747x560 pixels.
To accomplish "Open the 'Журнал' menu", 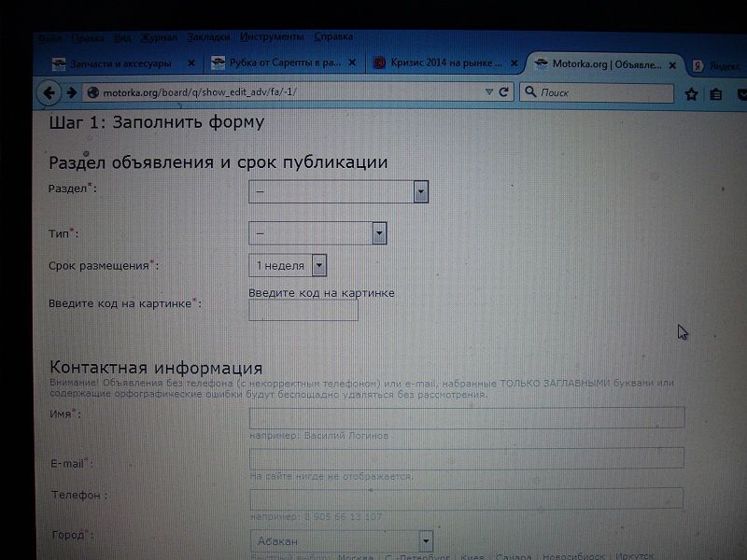I will 158,37.
